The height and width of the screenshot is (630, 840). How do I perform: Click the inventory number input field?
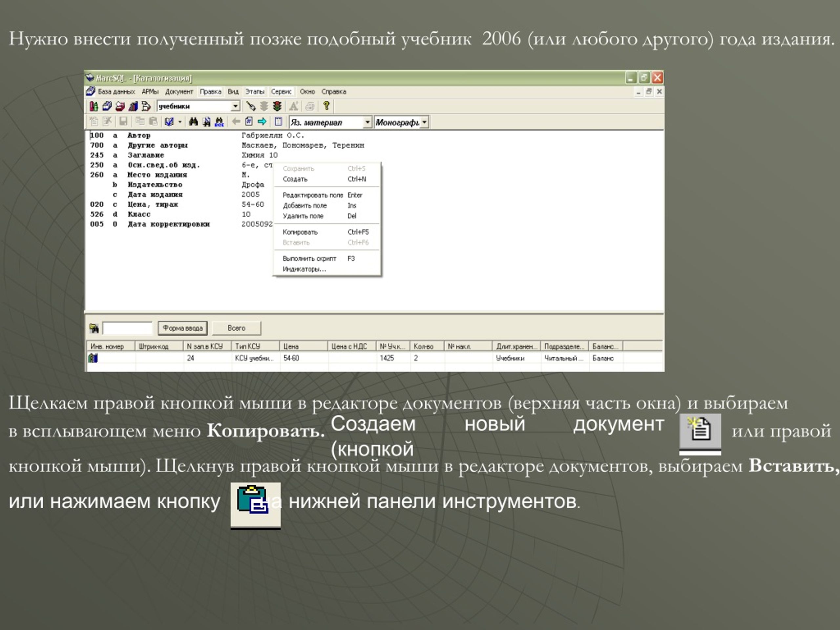pos(128,328)
